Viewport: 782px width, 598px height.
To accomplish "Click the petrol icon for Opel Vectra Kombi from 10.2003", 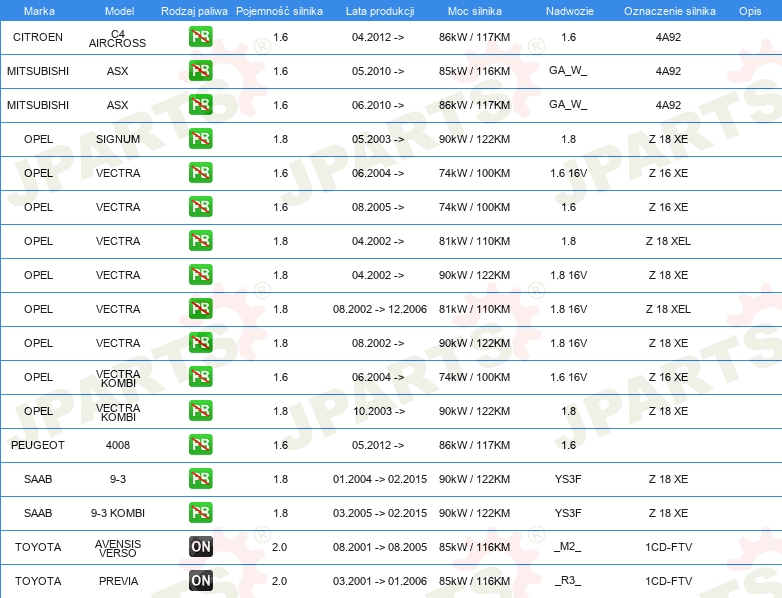I will (x=200, y=411).
